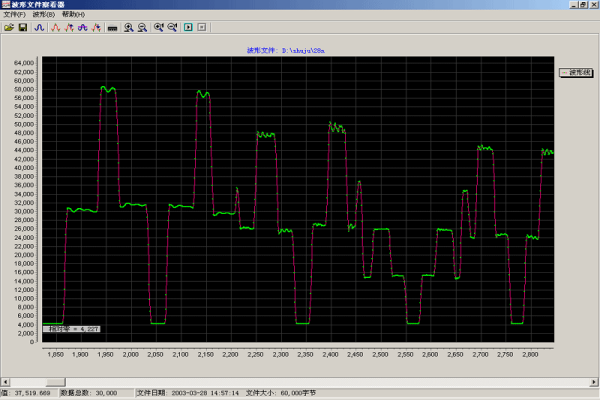Open the 帮助(H) menu

(x=73, y=15)
